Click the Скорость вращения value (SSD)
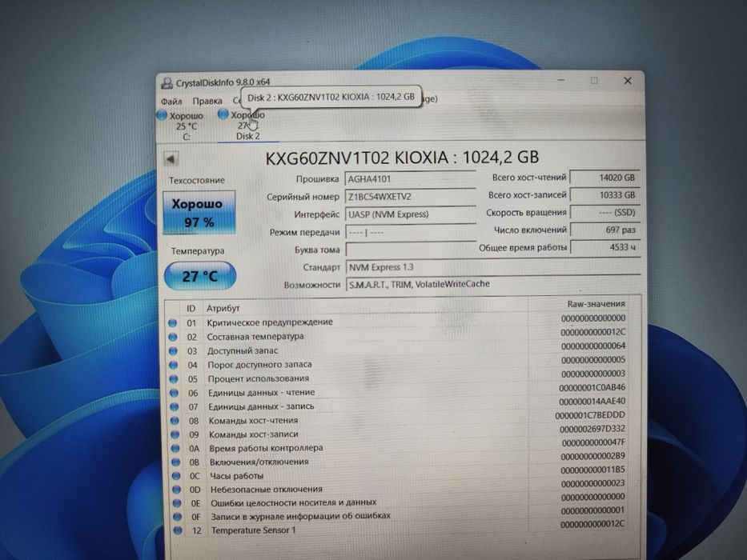747x560 pixels. (604, 212)
